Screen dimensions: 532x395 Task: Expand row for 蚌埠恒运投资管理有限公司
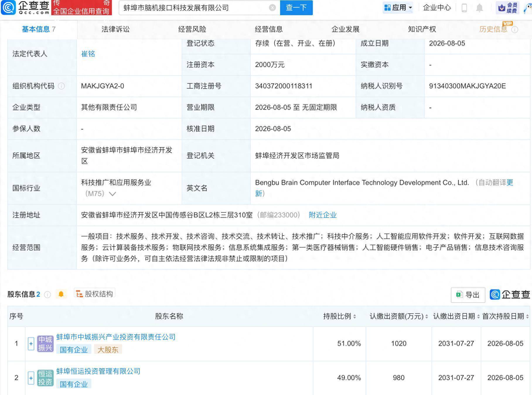tap(31, 378)
